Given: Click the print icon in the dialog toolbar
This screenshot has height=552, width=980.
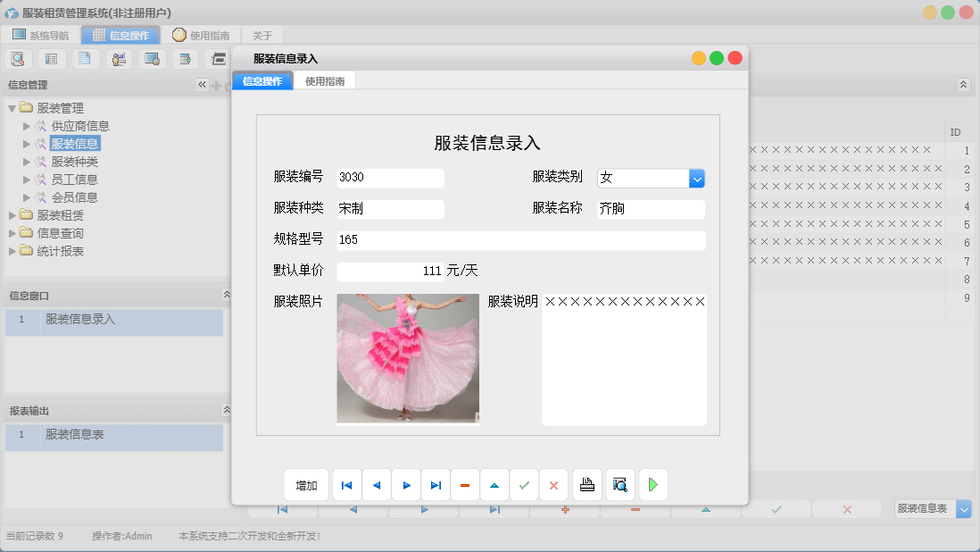Looking at the screenshot, I should tap(586, 484).
